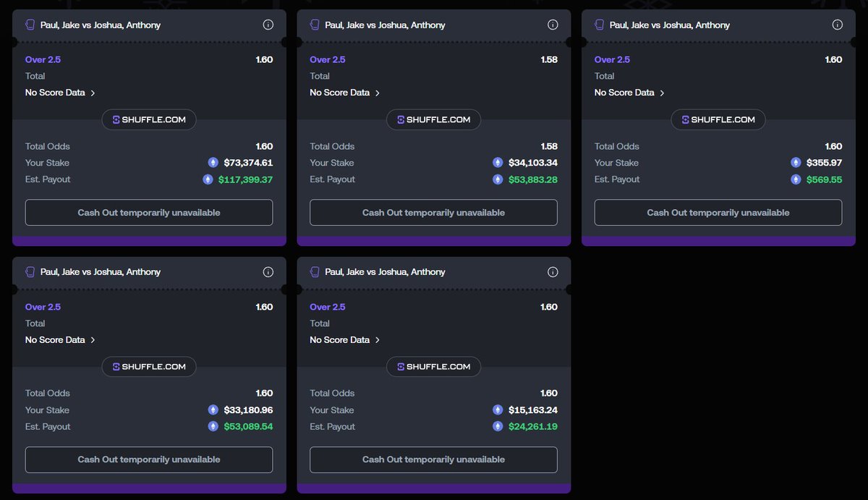Select the stake amount $355.97
The height and width of the screenshot is (500, 868).
pos(825,163)
